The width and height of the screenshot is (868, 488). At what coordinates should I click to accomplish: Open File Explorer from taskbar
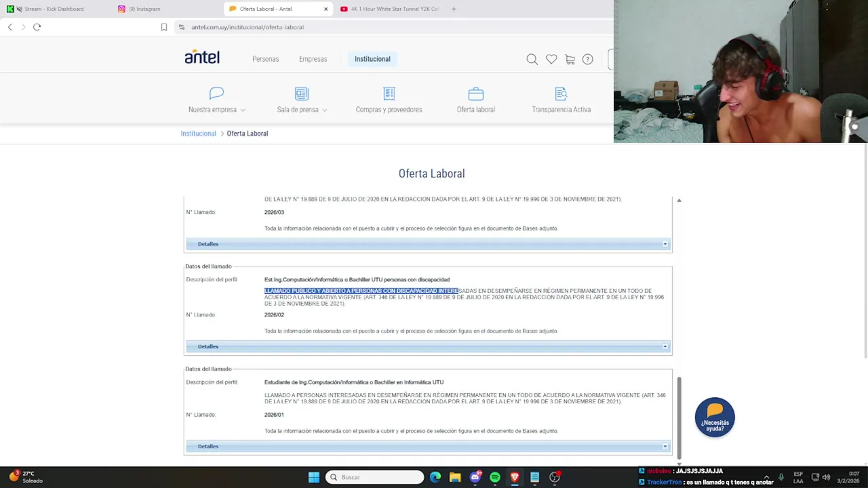pyautogui.click(x=455, y=477)
